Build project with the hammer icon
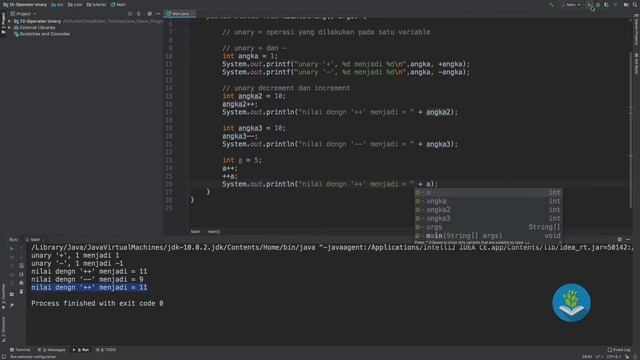 (x=551, y=4)
